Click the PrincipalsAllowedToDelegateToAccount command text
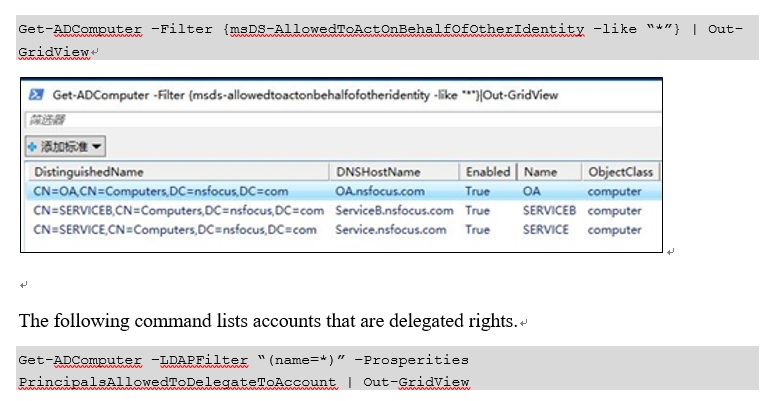The height and width of the screenshot is (401, 773). (x=176, y=382)
